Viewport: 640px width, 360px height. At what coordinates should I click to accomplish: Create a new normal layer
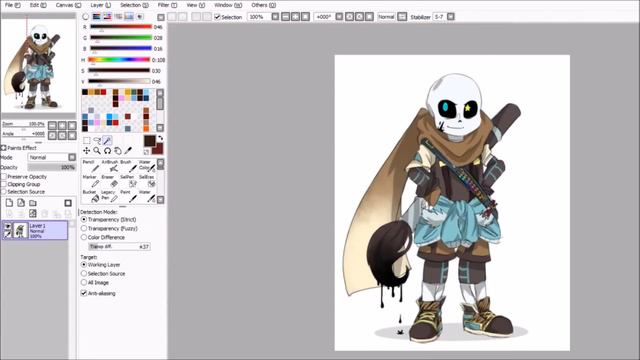click(9, 203)
